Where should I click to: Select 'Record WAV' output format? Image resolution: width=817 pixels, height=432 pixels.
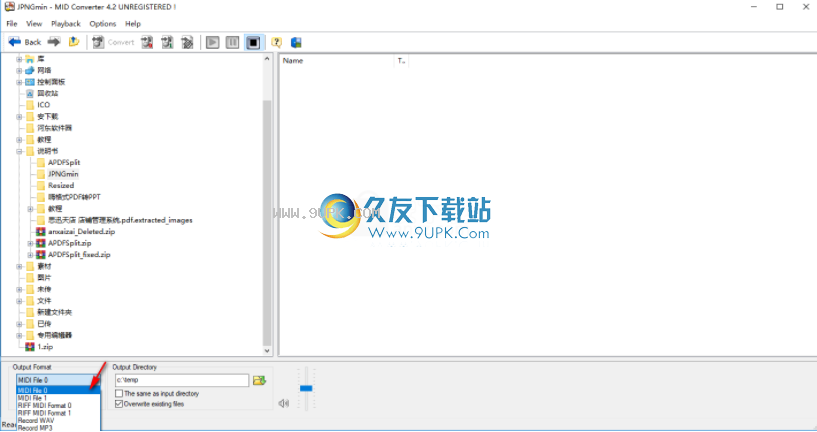click(58, 421)
